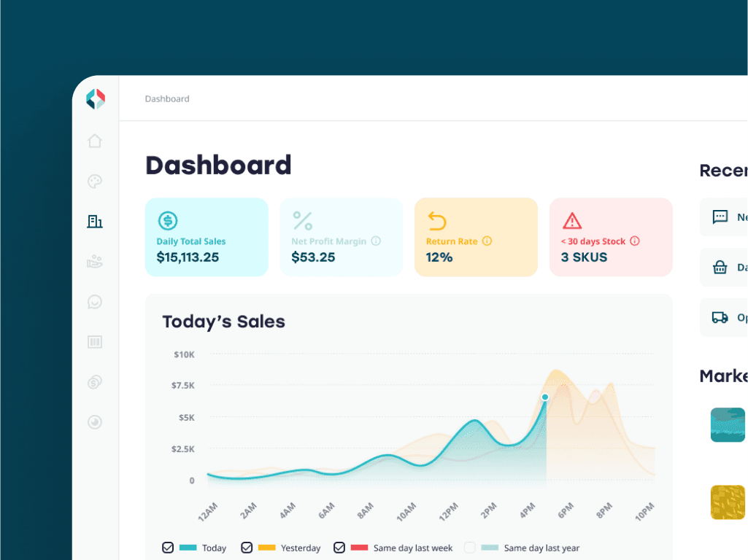The image size is (748, 560).
Task: Click the hand-with-coins sidebar icon
Action: point(95,261)
